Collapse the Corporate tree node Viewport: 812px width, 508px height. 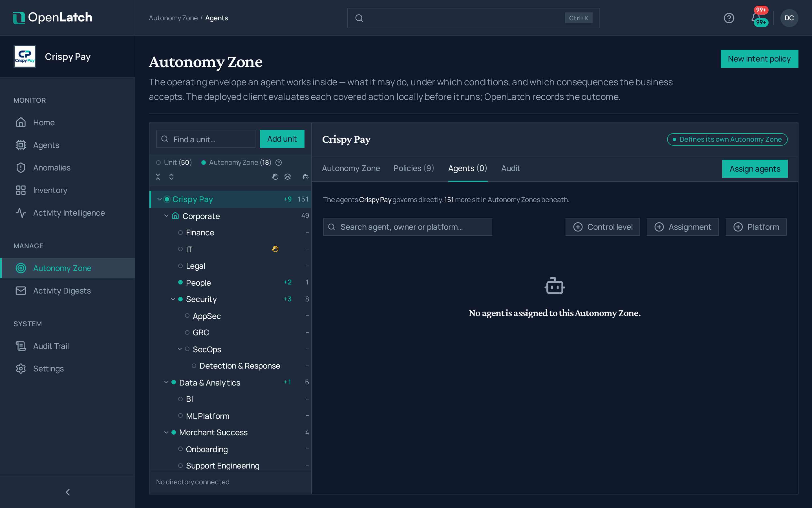tap(166, 216)
